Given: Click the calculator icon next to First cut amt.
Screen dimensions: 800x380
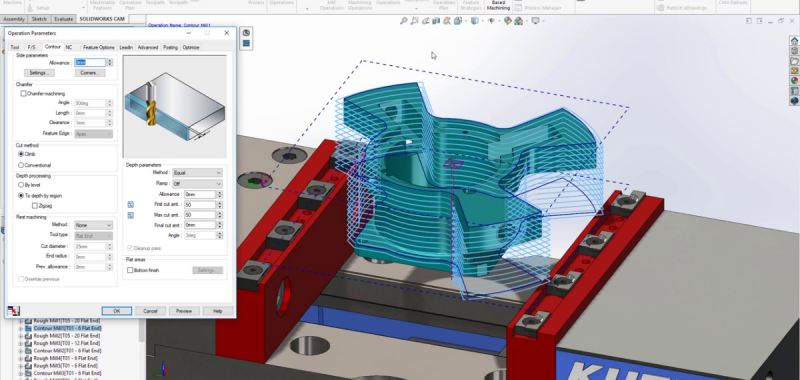Looking at the screenshot, I should click(x=131, y=205).
